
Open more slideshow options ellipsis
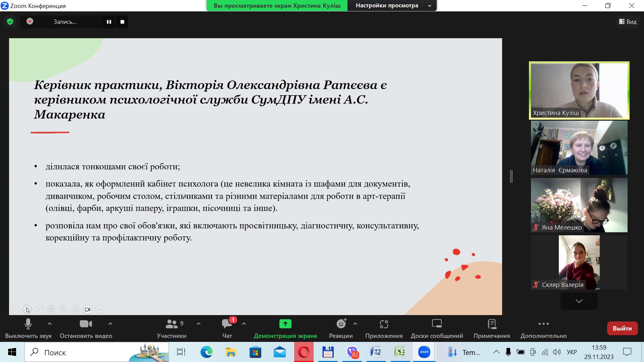[100, 309]
